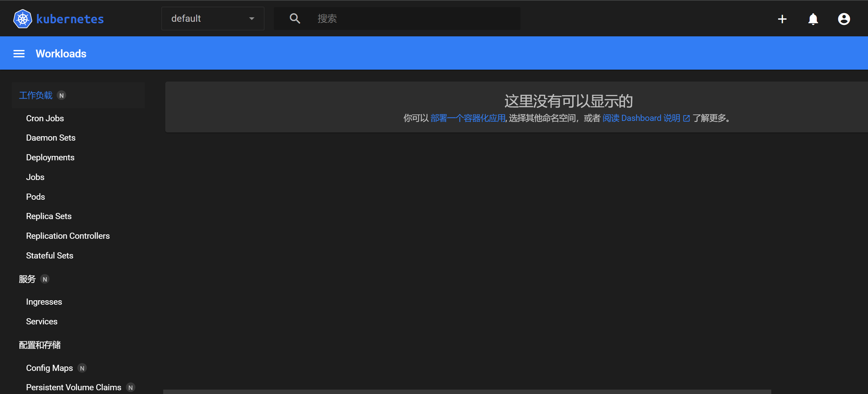
Task: Click 部署一个容器化应用 link
Action: coord(468,118)
